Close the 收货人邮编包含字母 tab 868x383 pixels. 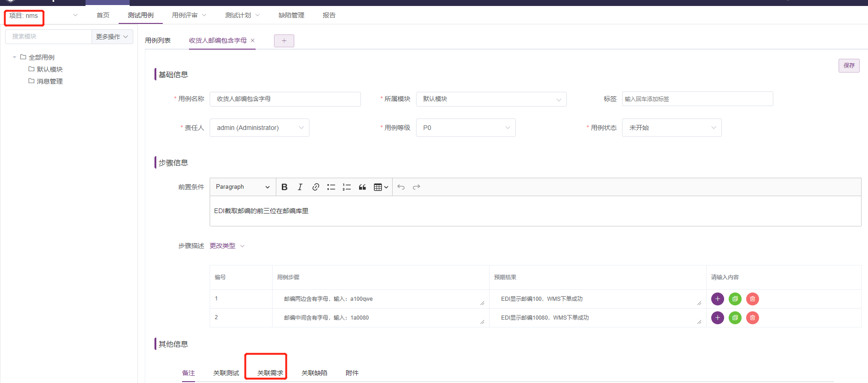point(252,40)
